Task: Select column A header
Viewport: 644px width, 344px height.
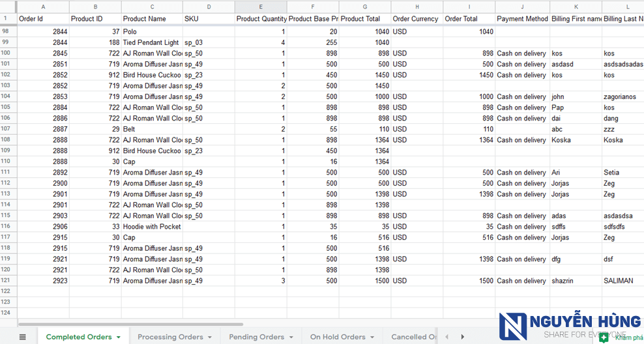Action: coord(43,7)
